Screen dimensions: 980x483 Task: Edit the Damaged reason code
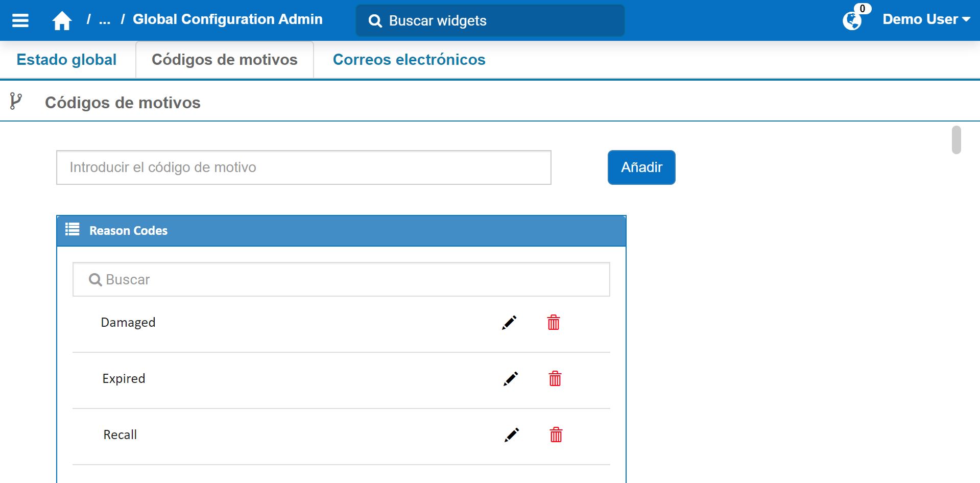click(509, 323)
